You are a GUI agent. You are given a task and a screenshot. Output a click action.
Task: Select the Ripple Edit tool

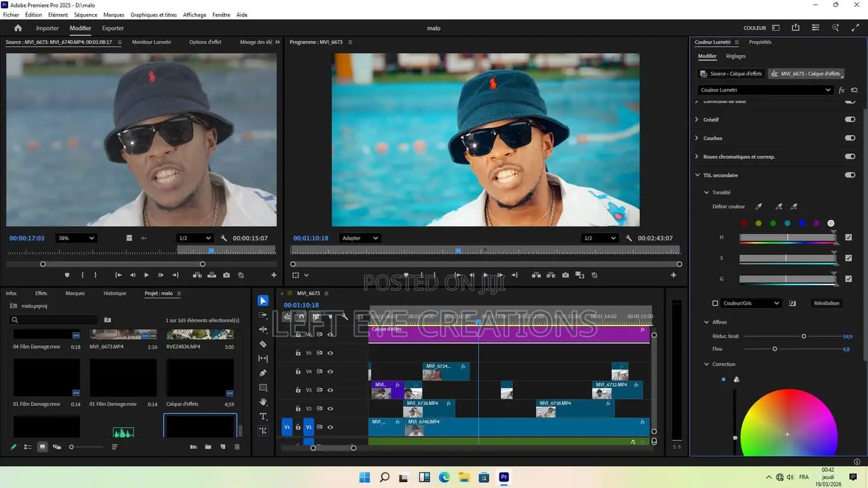(x=263, y=330)
